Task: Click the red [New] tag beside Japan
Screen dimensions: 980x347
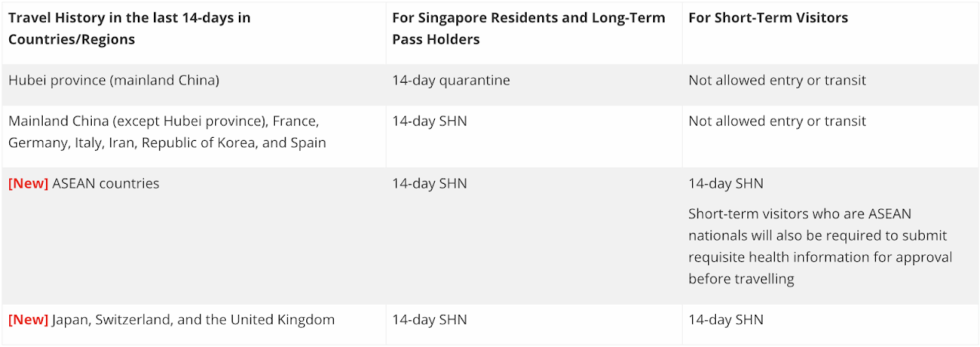Action: click(28, 319)
